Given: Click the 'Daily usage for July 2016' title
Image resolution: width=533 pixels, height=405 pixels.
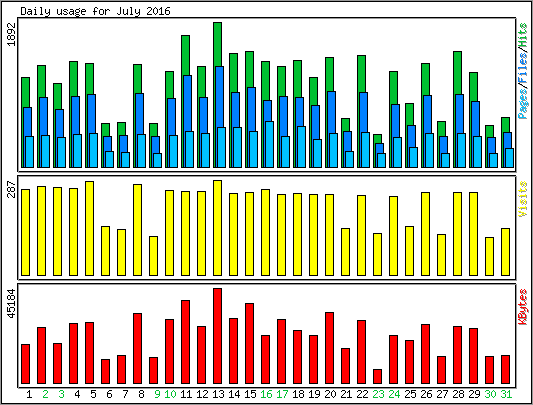Looking at the screenshot, I should 95,11.
